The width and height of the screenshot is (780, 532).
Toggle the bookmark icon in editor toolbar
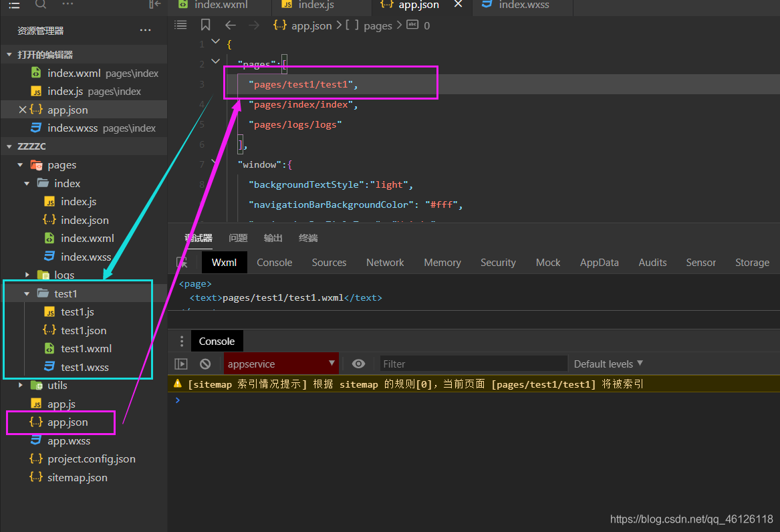tap(205, 25)
